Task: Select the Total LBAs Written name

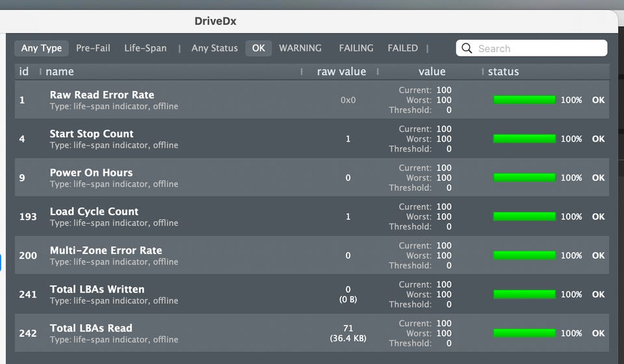Action: 97,289
